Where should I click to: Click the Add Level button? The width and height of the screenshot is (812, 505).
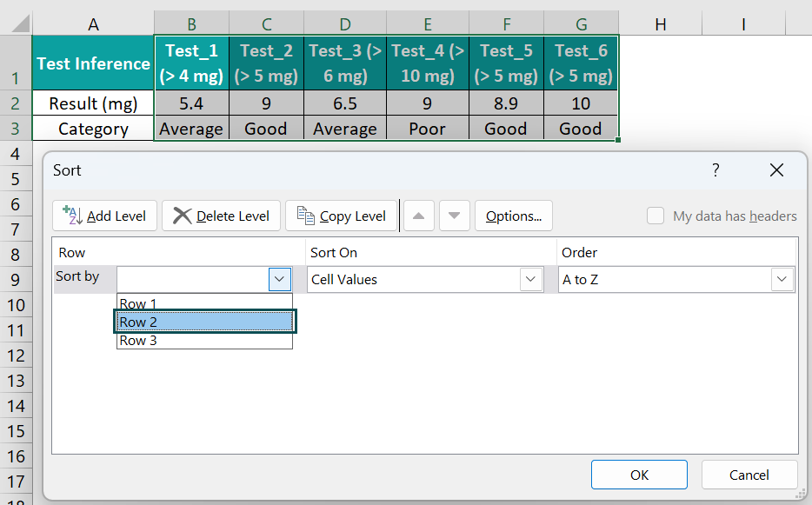104,216
